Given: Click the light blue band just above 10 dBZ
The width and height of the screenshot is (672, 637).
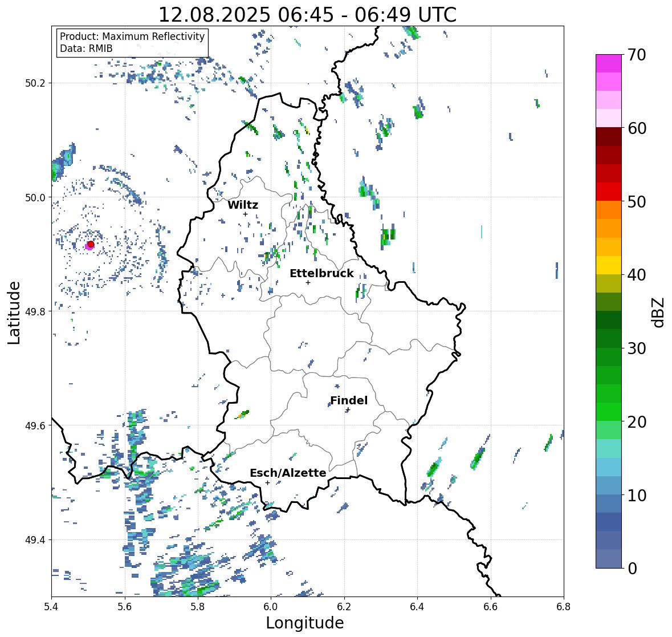Looking at the screenshot, I should (x=609, y=485).
